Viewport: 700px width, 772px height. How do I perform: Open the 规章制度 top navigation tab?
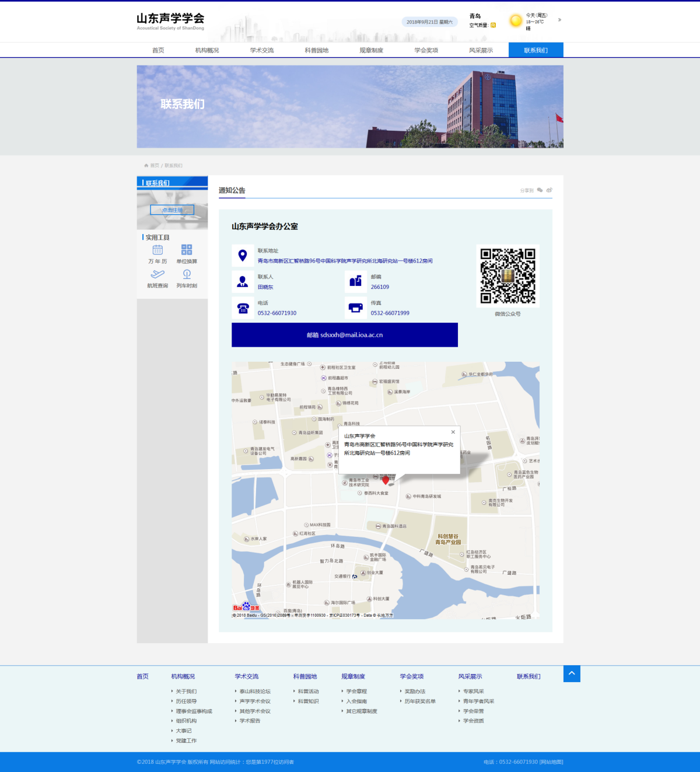[x=372, y=50]
